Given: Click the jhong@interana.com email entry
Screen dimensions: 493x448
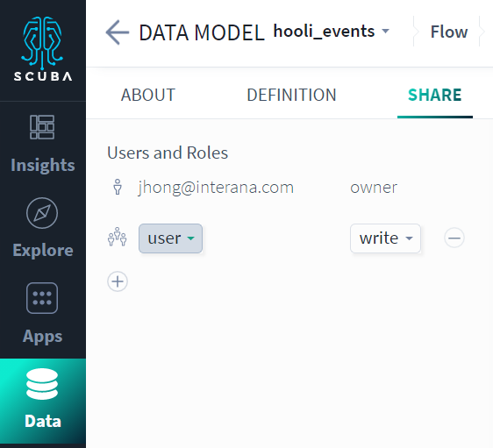Looking at the screenshot, I should tap(216, 188).
